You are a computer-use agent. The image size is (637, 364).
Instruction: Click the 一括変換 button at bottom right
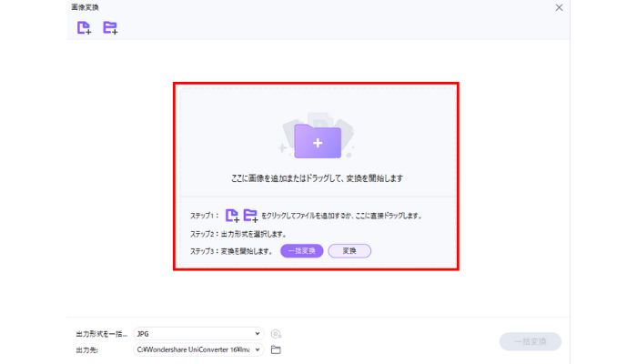point(531,341)
